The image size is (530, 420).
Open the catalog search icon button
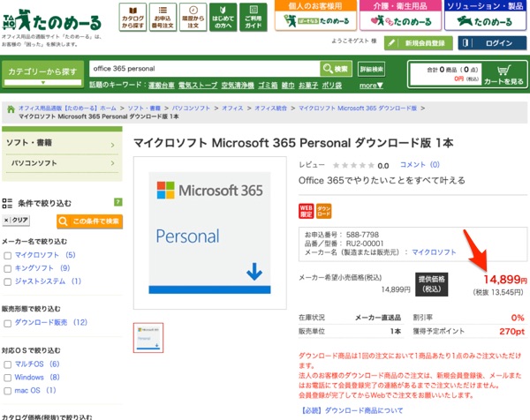(x=132, y=18)
